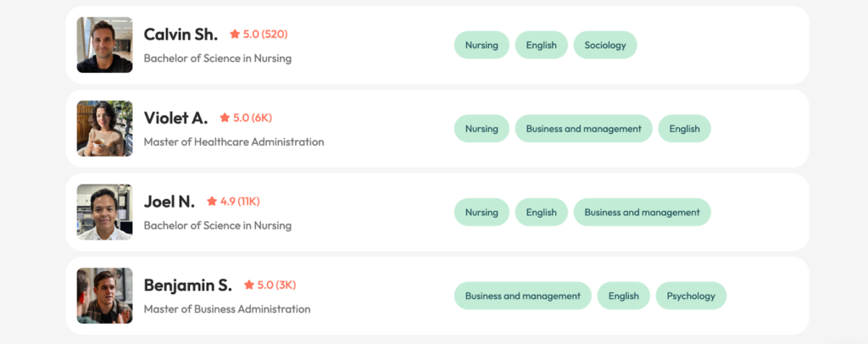Click Calvin Sh.'s profile photo
The image size is (868, 344).
point(104,45)
